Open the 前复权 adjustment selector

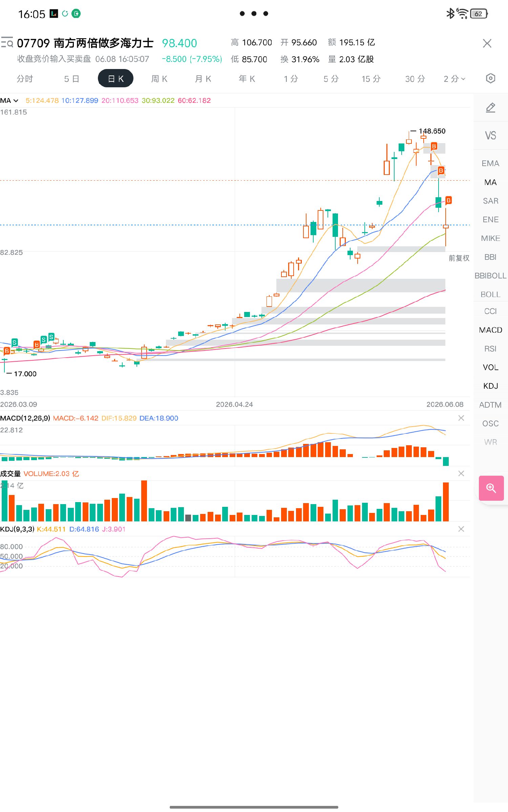[459, 258]
